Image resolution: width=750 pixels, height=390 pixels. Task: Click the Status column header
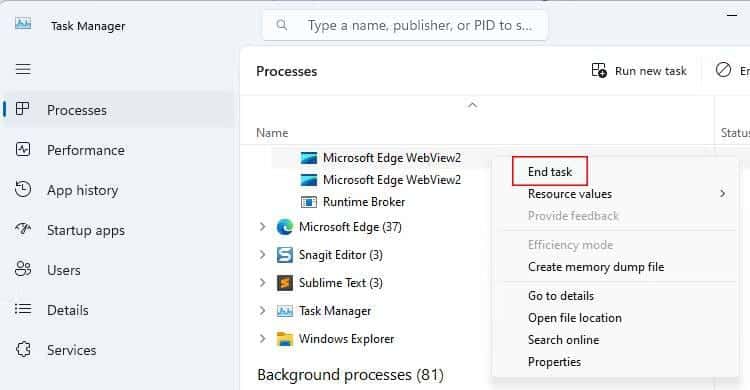pyautogui.click(x=735, y=133)
